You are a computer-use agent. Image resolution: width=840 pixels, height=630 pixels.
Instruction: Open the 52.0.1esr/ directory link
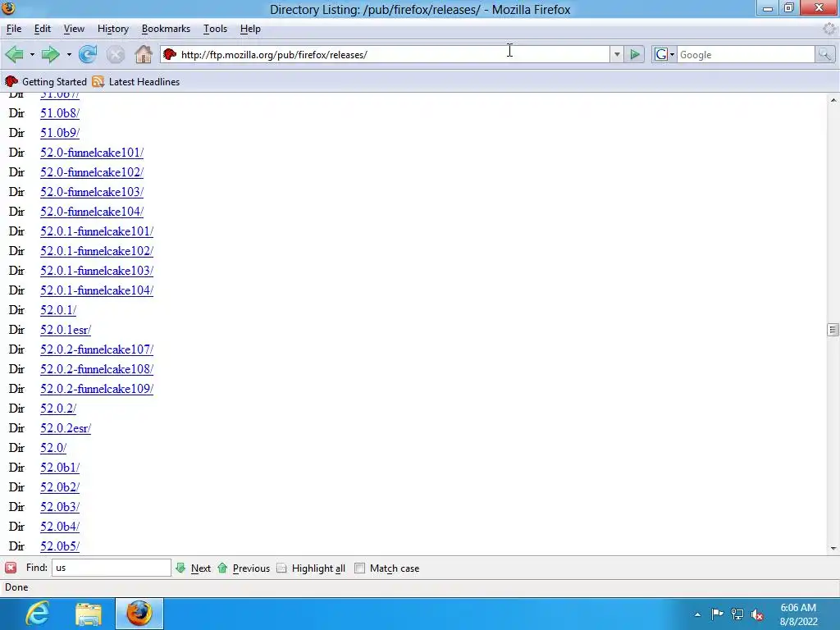pyautogui.click(x=66, y=330)
